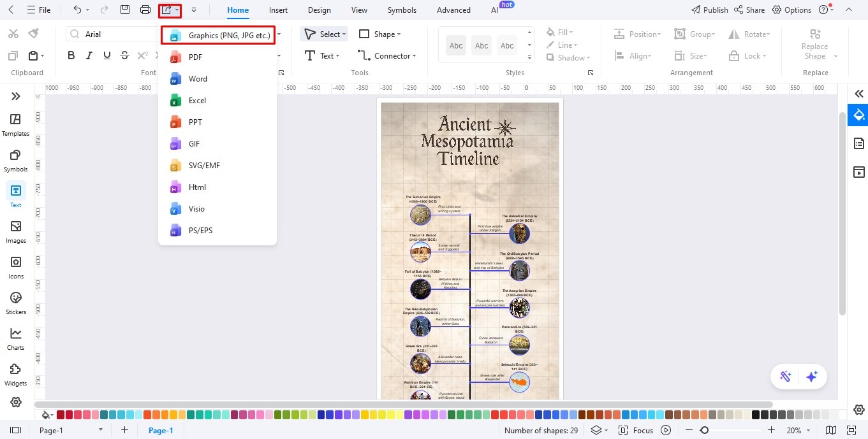868x439 pixels.
Task: Click Replace Shape button
Action: [814, 43]
